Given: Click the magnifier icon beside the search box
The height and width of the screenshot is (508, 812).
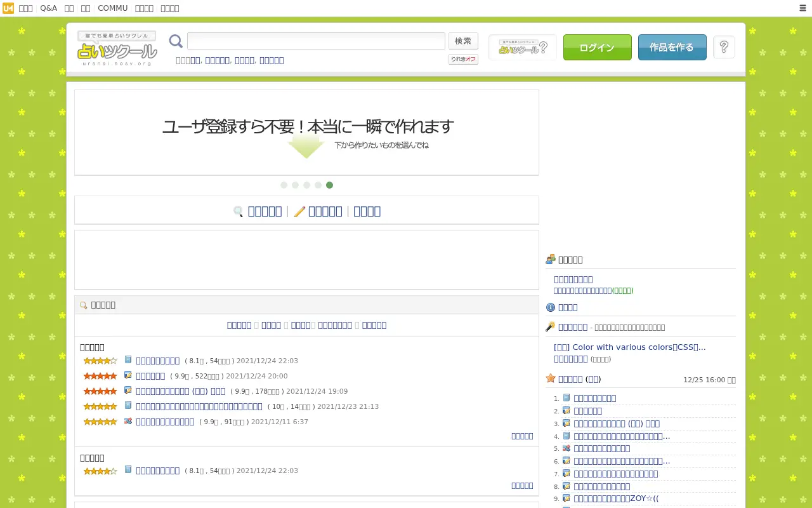Looking at the screenshot, I should click(x=176, y=41).
